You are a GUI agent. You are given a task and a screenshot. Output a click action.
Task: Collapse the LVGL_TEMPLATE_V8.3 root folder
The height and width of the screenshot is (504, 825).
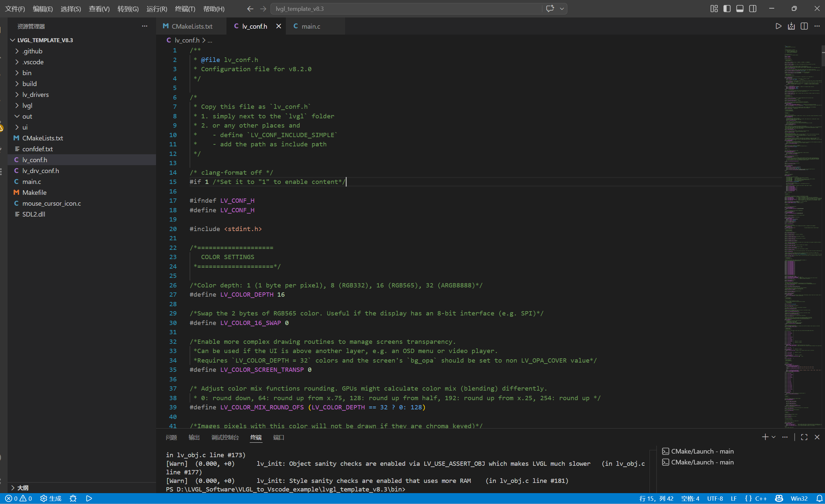coord(82,40)
